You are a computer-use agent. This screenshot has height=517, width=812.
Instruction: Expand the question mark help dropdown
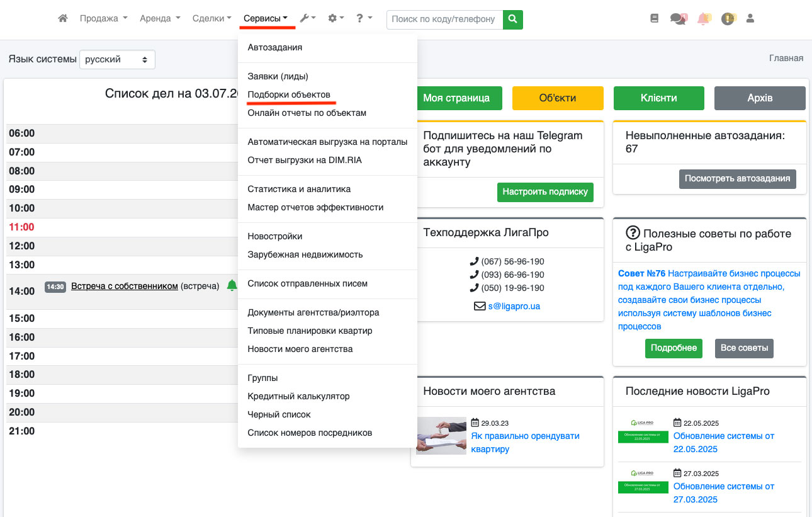pos(364,19)
